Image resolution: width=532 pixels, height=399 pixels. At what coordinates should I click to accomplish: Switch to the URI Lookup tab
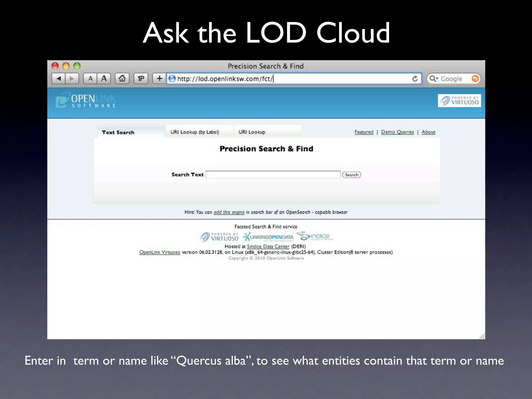268,132
